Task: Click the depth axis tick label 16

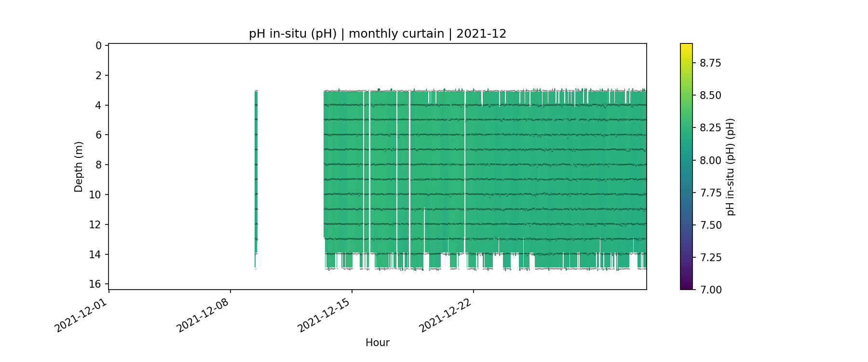Action: click(x=96, y=284)
